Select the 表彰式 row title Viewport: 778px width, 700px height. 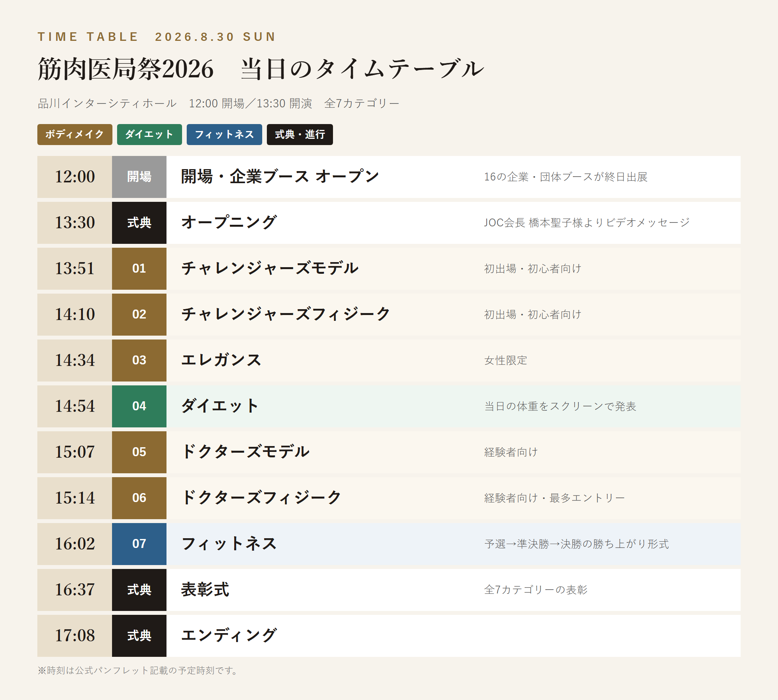[x=205, y=590]
